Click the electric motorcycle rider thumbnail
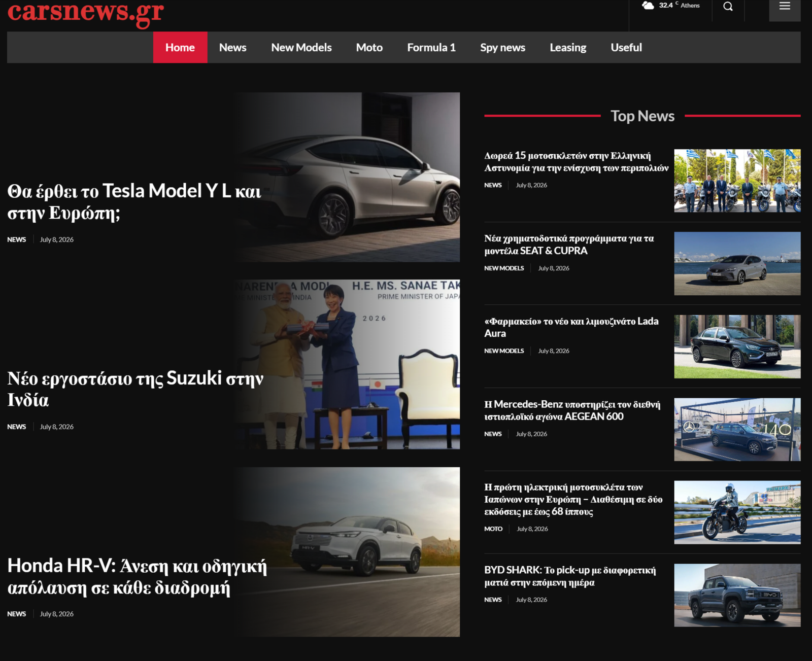Screen dimensions: 812x661 coord(737,512)
